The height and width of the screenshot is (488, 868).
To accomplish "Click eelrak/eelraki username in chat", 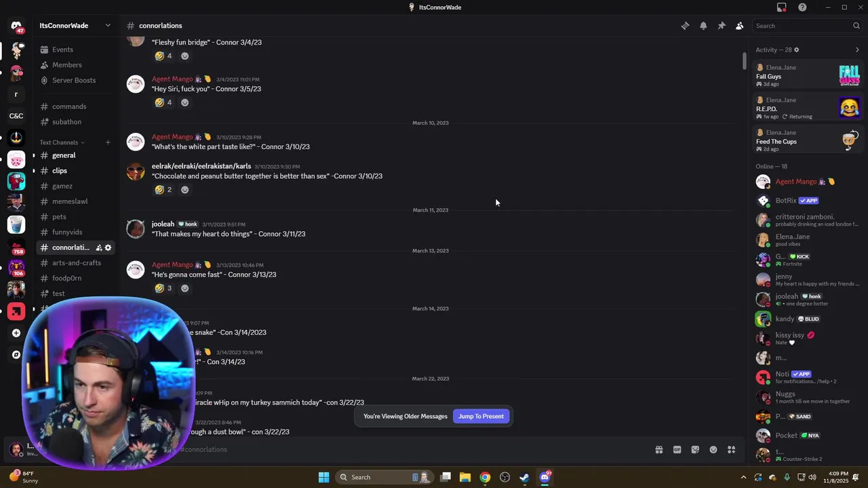I will pos(201,166).
